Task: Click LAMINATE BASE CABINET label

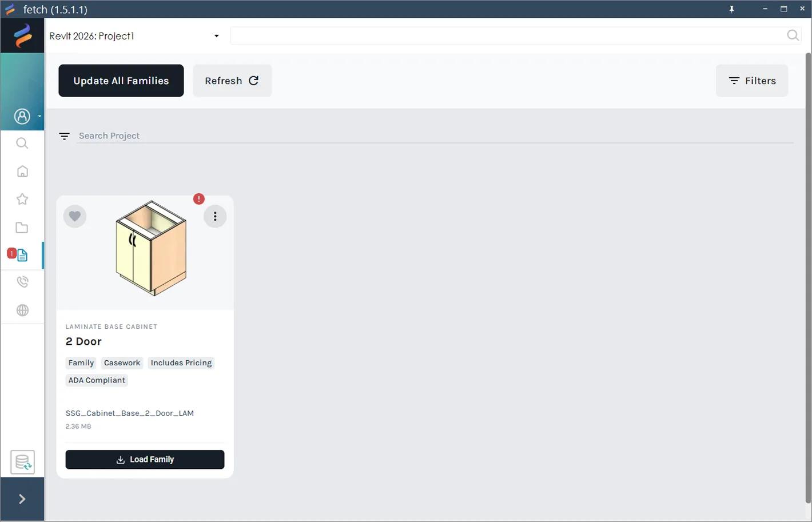Action: (112, 327)
